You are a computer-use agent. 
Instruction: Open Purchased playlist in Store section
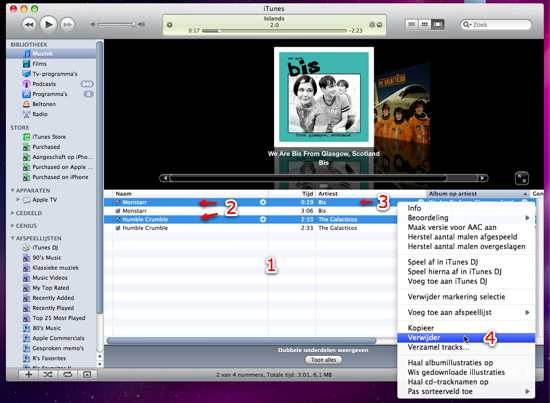46,147
